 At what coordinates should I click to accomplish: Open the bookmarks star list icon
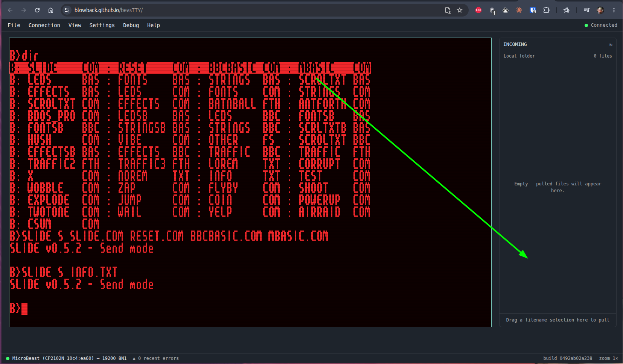tap(567, 10)
